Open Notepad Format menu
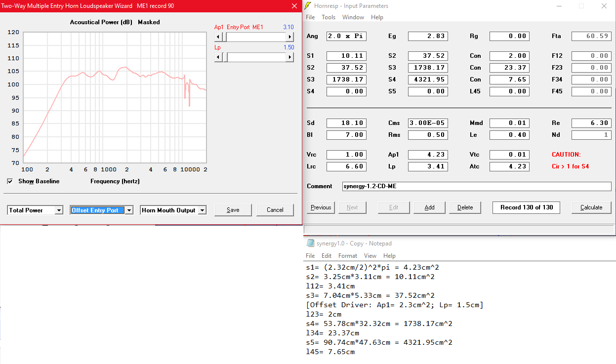This screenshot has width=616, height=364. click(x=348, y=256)
